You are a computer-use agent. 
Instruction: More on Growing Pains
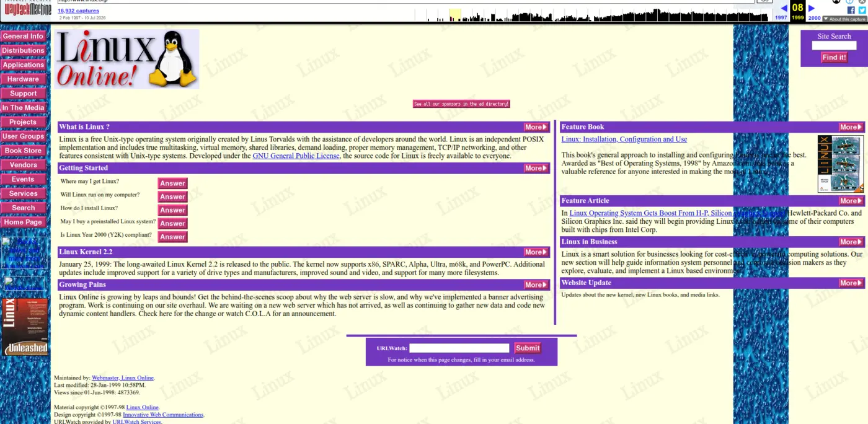click(536, 285)
